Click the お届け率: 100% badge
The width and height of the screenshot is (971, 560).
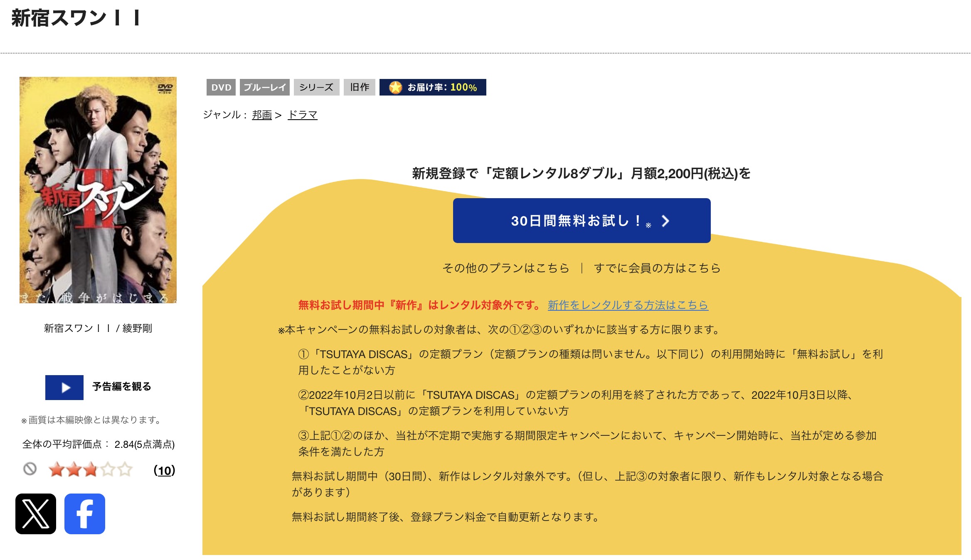click(433, 87)
